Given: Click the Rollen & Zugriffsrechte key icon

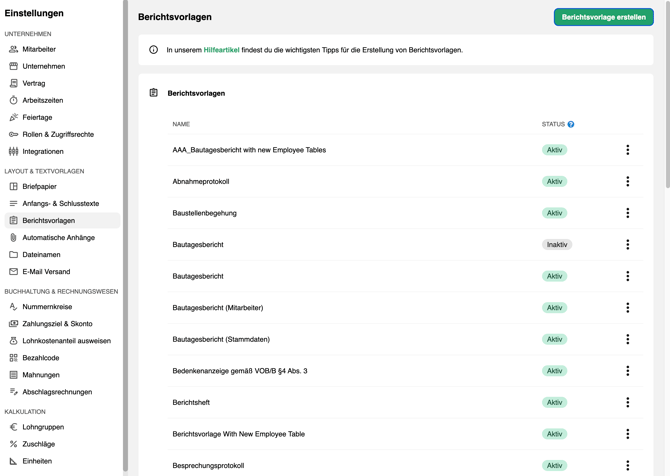Looking at the screenshot, I should 14,134.
